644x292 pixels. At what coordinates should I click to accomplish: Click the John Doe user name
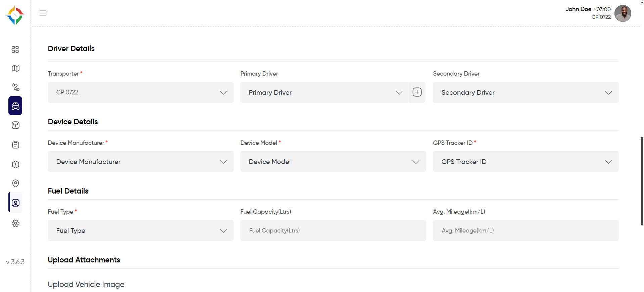[x=578, y=9]
